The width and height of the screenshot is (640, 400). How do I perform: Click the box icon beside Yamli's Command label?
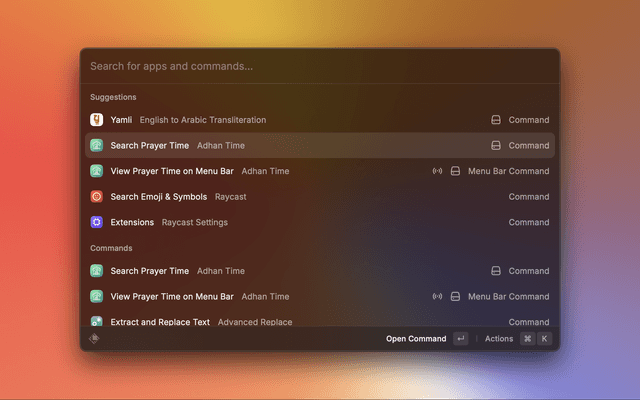click(495, 120)
